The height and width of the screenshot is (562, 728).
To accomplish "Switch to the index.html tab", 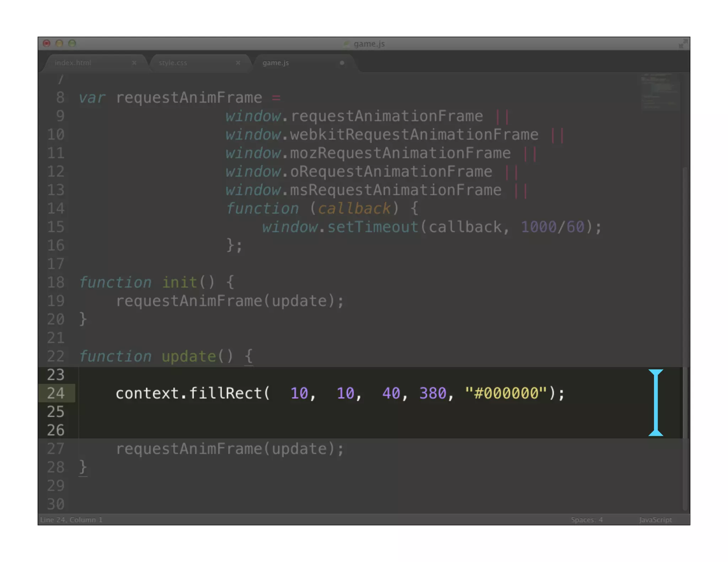I will (73, 63).
